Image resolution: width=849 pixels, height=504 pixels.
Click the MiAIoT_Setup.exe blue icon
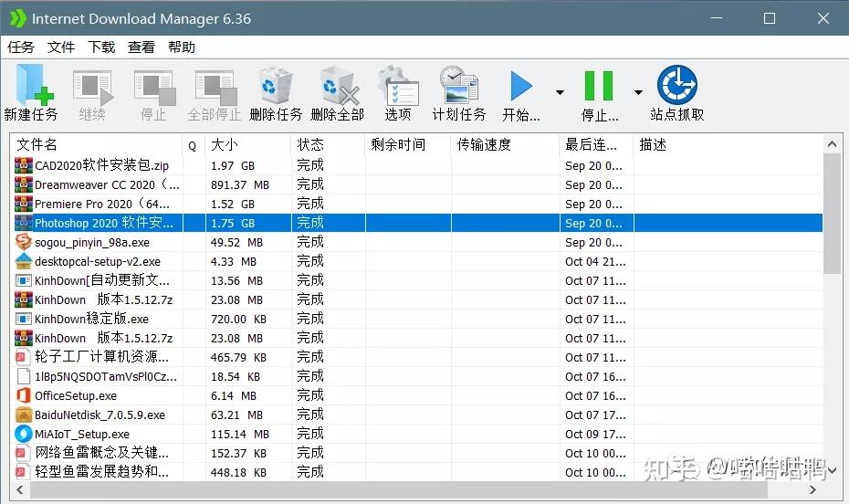click(x=24, y=434)
